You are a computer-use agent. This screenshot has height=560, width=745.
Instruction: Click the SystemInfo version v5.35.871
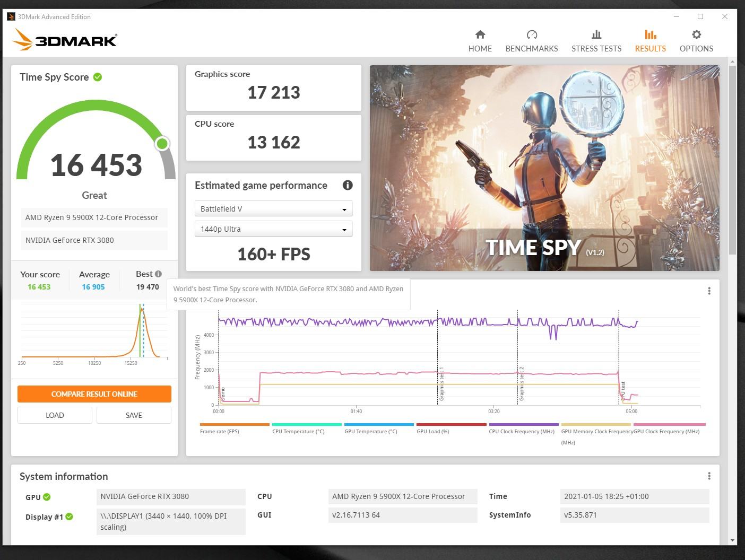click(635, 515)
